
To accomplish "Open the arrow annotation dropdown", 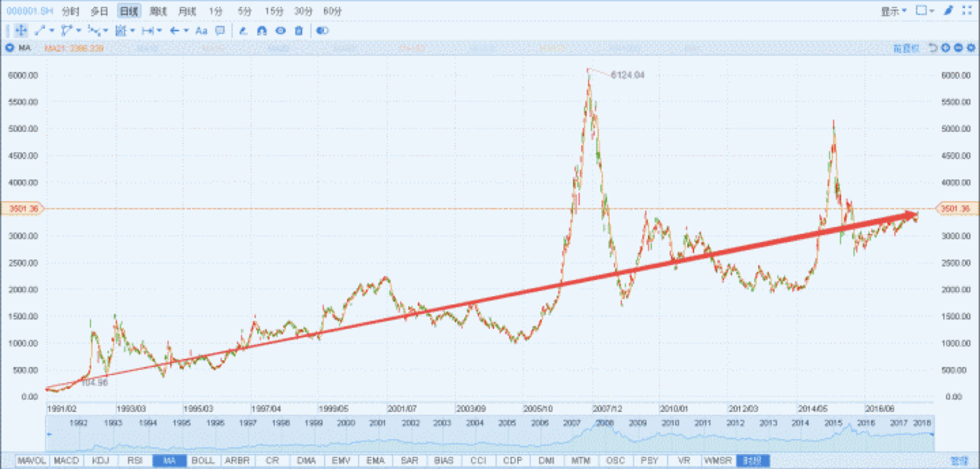I will [x=187, y=30].
